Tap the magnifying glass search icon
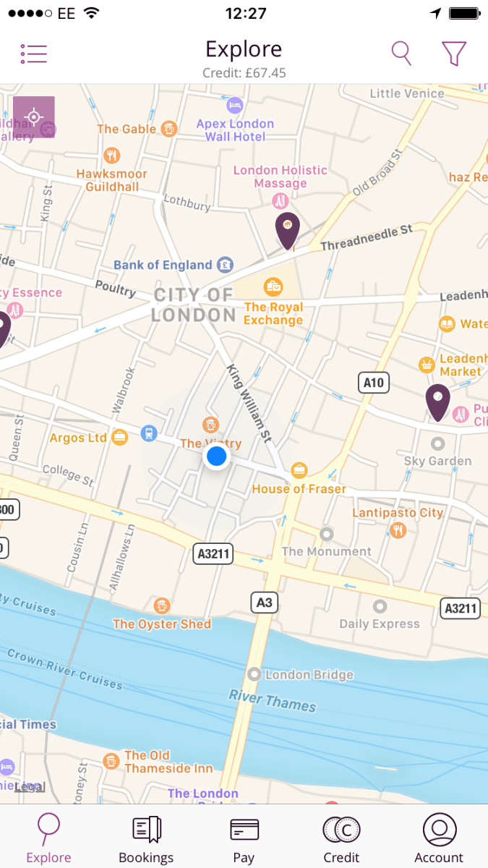Image resolution: width=488 pixels, height=868 pixels. tap(401, 53)
